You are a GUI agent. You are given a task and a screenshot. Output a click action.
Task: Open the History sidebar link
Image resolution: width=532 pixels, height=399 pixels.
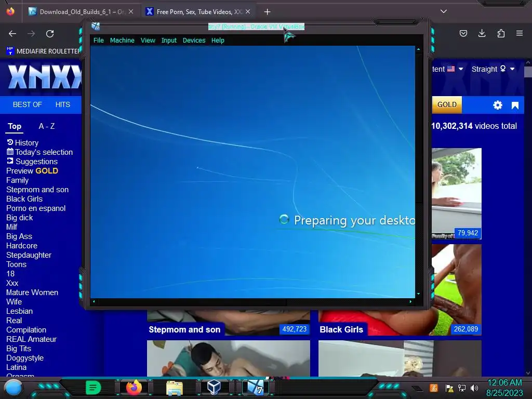[x=23, y=143]
